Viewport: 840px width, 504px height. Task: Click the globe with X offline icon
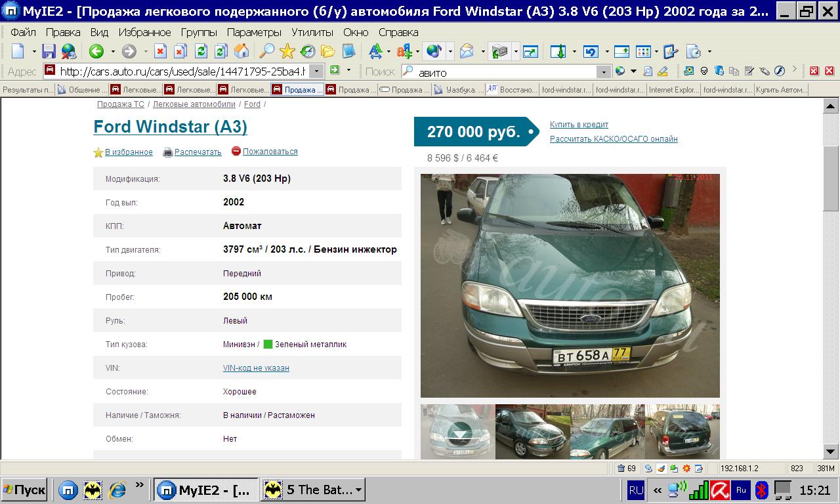tap(69, 51)
